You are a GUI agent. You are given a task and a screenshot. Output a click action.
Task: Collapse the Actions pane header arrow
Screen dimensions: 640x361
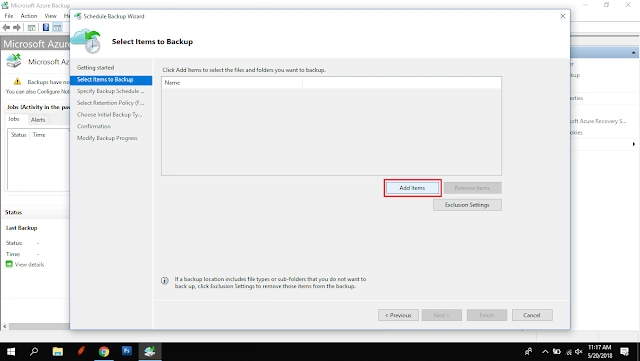633,53
